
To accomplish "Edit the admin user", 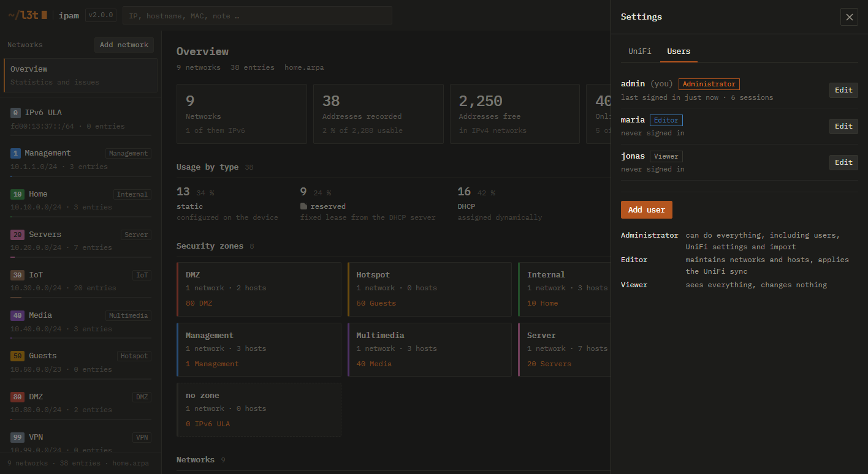I will (x=843, y=90).
